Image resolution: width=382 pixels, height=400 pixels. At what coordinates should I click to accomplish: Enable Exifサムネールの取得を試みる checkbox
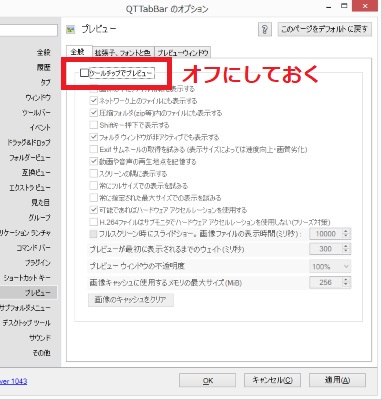point(93,149)
